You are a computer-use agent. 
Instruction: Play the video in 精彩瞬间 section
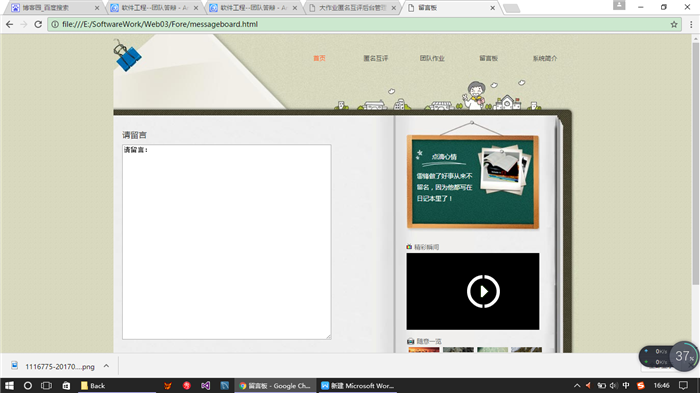pos(483,291)
